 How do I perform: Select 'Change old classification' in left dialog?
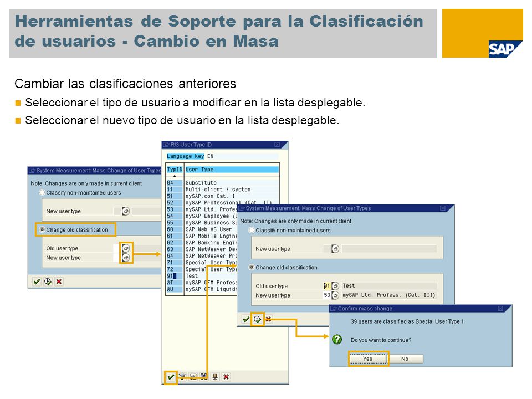click(x=42, y=229)
